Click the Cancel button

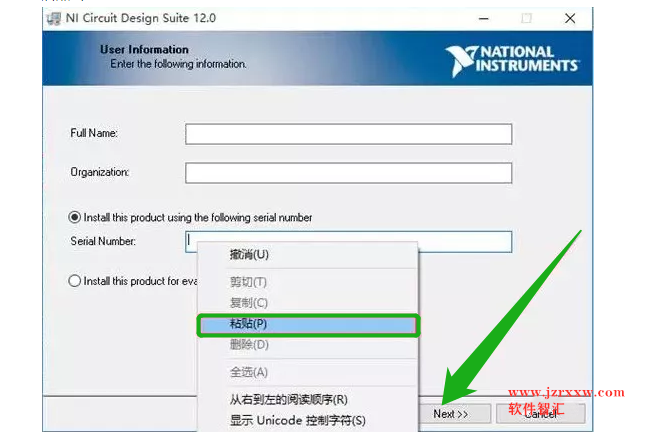(x=541, y=414)
